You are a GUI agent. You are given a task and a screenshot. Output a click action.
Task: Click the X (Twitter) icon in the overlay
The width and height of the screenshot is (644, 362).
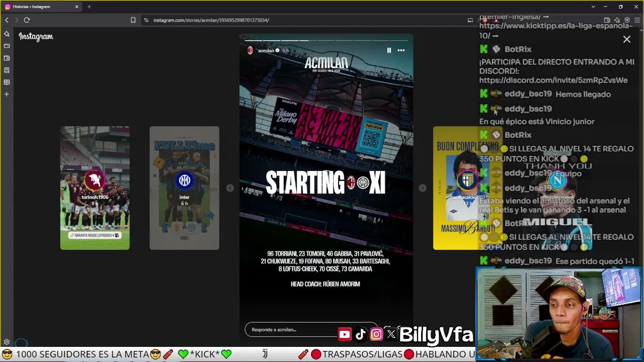coord(391,334)
